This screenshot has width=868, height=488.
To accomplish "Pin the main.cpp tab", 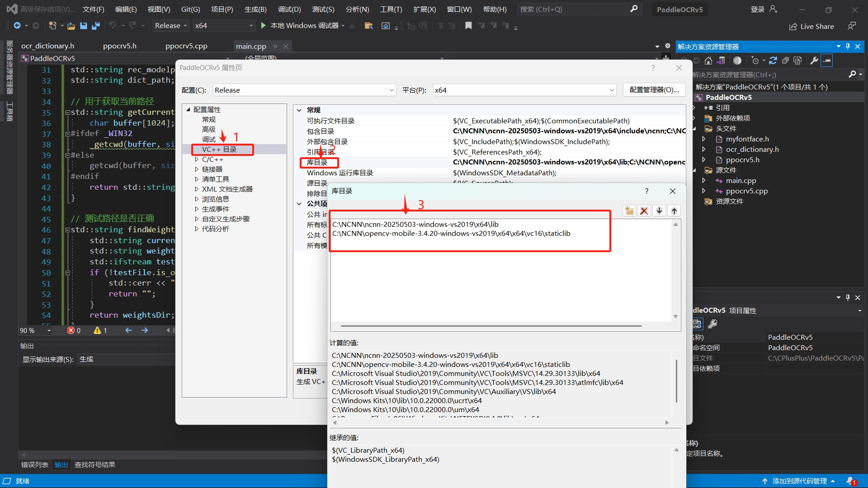I will click(275, 46).
